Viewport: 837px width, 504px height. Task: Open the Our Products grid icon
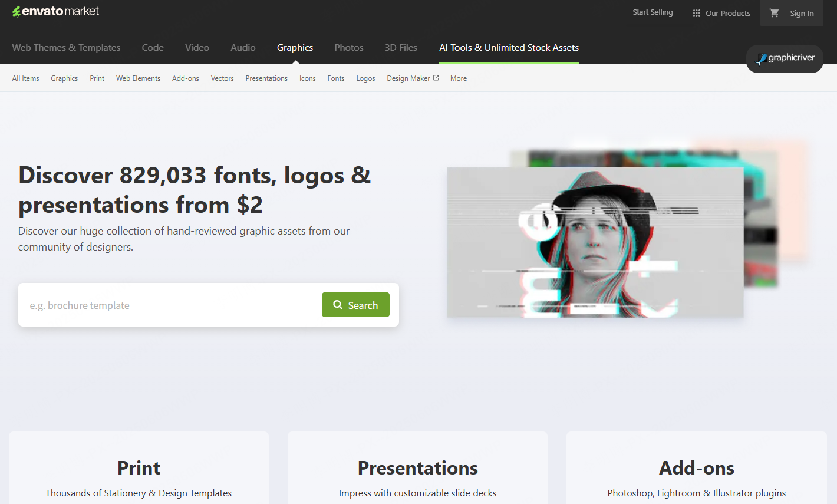coord(696,12)
